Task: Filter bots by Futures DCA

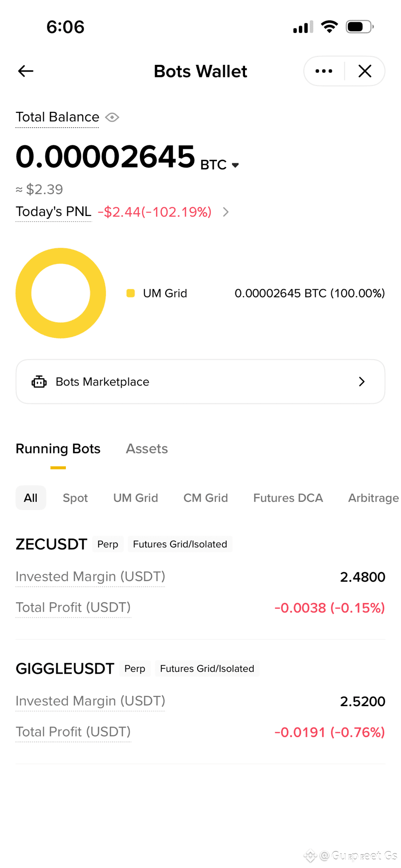Action: click(x=288, y=498)
